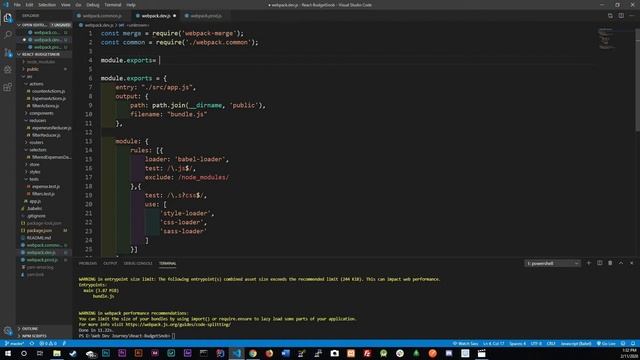Viewport: 640px width, 360px height.
Task: Open the Manage gear at activity bar bottom
Action: [x=8, y=331]
